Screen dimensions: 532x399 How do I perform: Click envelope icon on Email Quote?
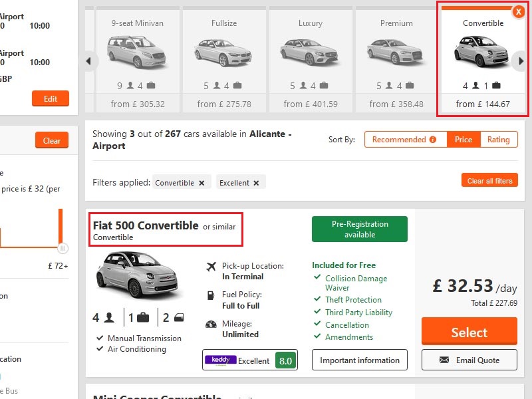click(444, 360)
